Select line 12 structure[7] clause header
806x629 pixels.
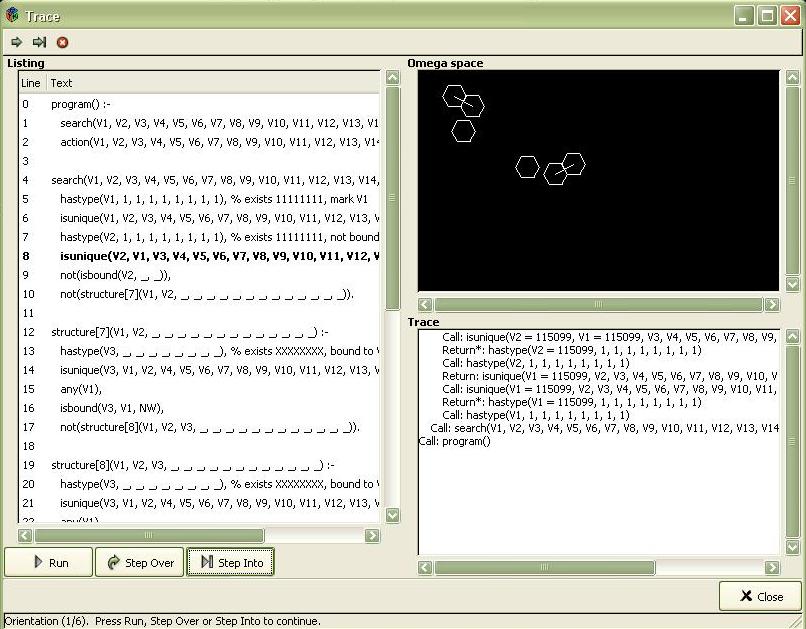(199, 332)
